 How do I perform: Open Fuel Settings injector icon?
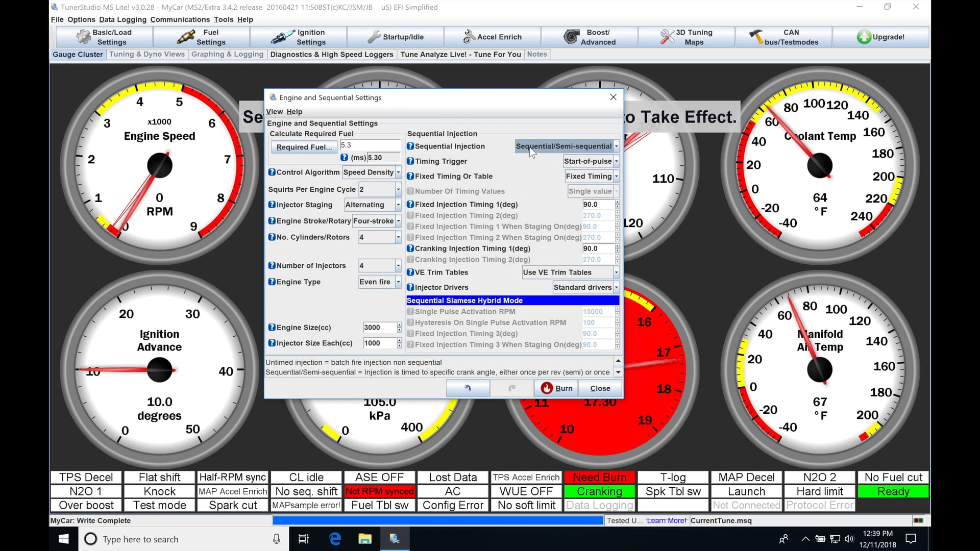(186, 37)
